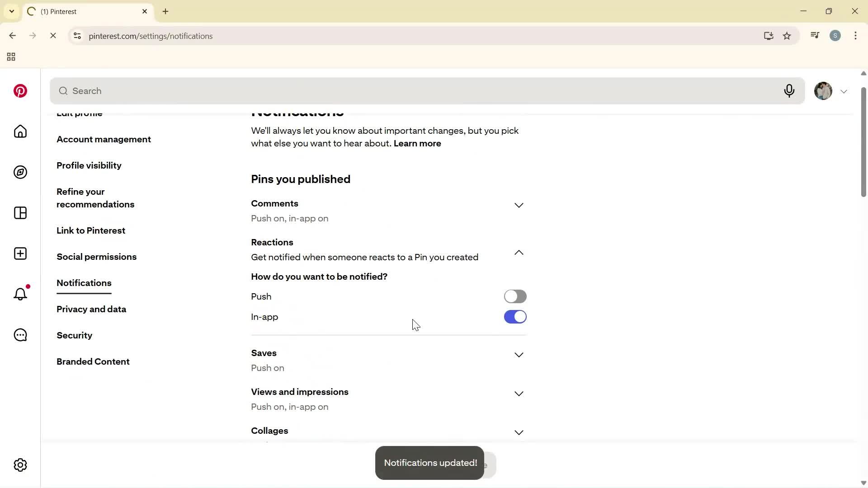Expand the Comments notification section
Viewport: 868px width, 488px height.
click(x=519, y=205)
